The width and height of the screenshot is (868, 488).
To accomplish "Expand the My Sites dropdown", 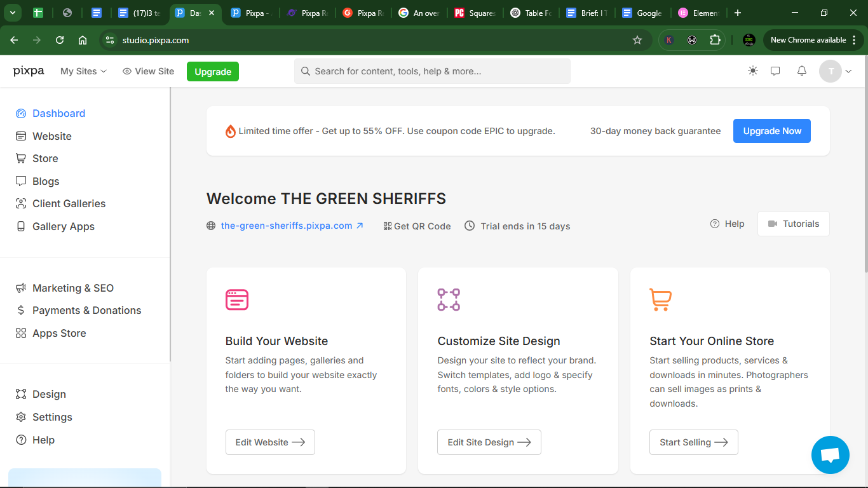I will [83, 71].
